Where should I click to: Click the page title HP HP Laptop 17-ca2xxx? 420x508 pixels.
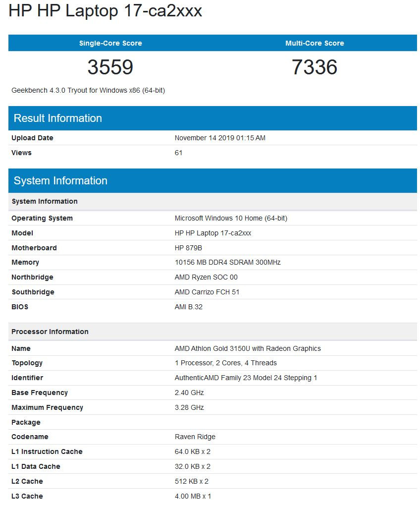105,11
